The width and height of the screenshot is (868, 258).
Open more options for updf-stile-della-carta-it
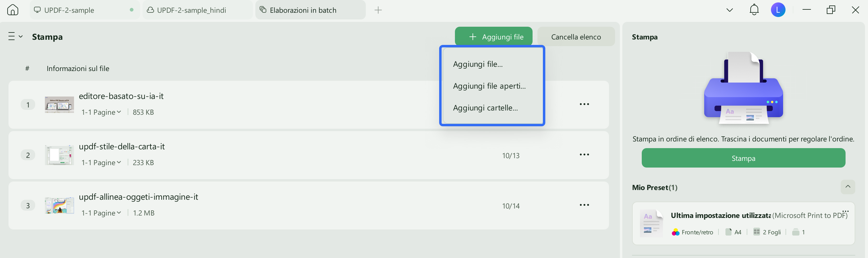click(584, 154)
